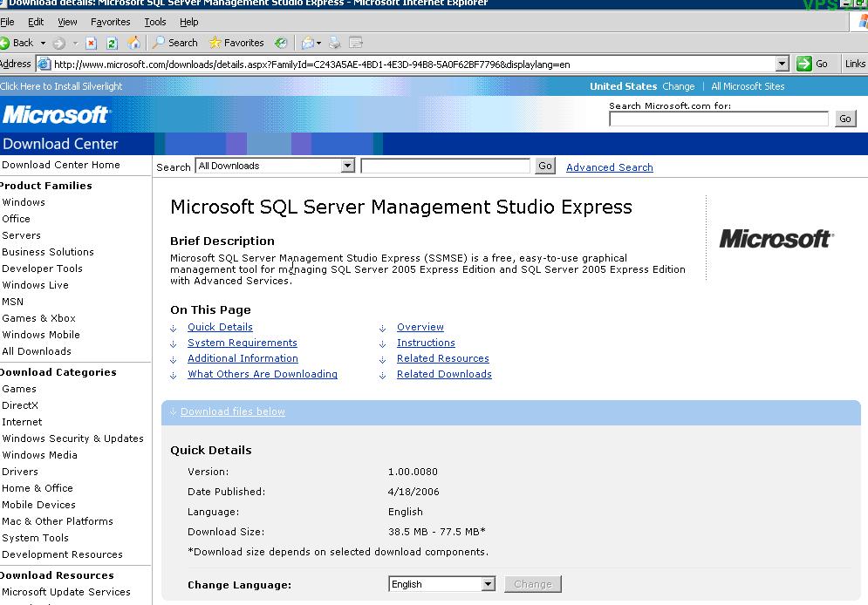This screenshot has width=868, height=605.
Task: Click the History icon in toolbar
Action: click(281, 43)
